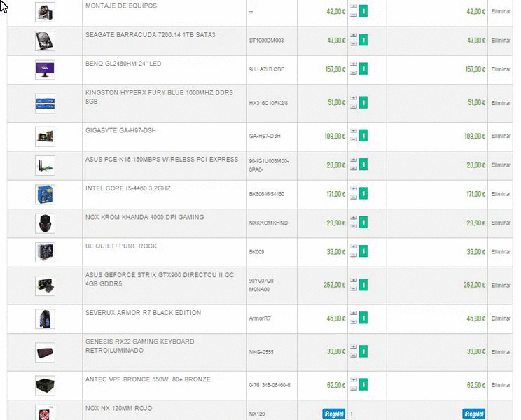Open BenQ monitor product thumbnail
Image resolution: width=521 pixels, height=420 pixels.
pyautogui.click(x=46, y=70)
